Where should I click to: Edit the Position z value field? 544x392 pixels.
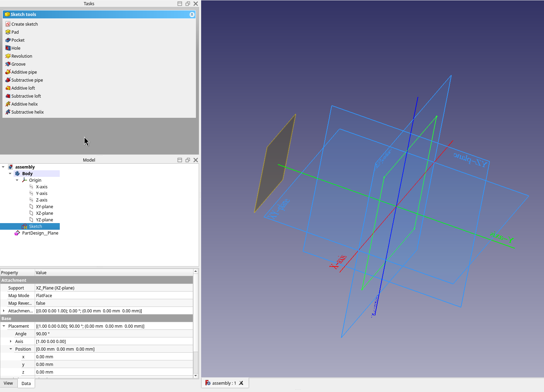click(x=114, y=372)
